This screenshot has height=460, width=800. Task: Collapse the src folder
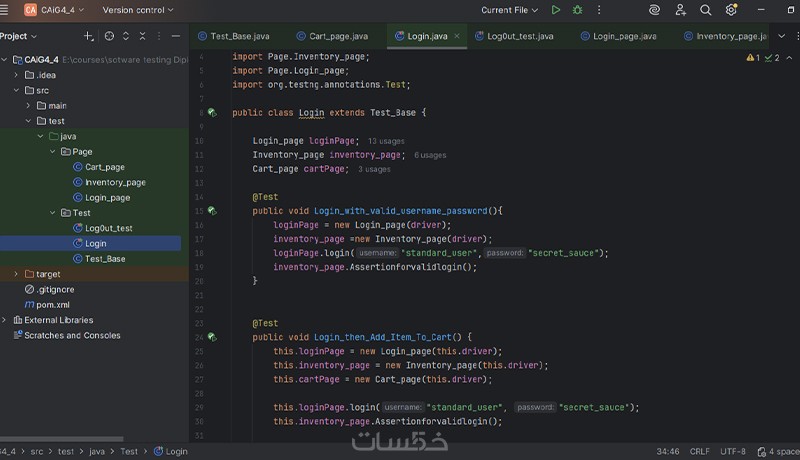(x=16, y=90)
